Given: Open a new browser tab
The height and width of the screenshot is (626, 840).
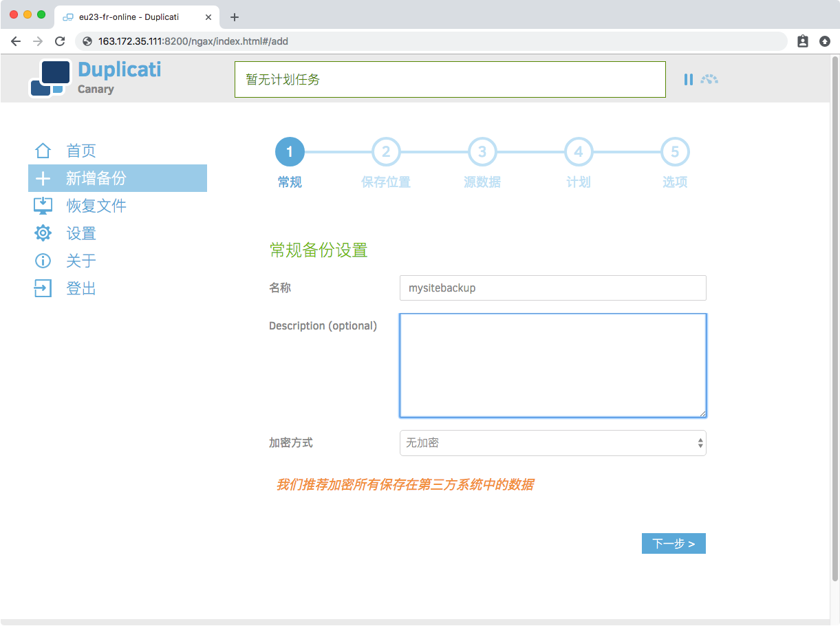Looking at the screenshot, I should click(235, 17).
